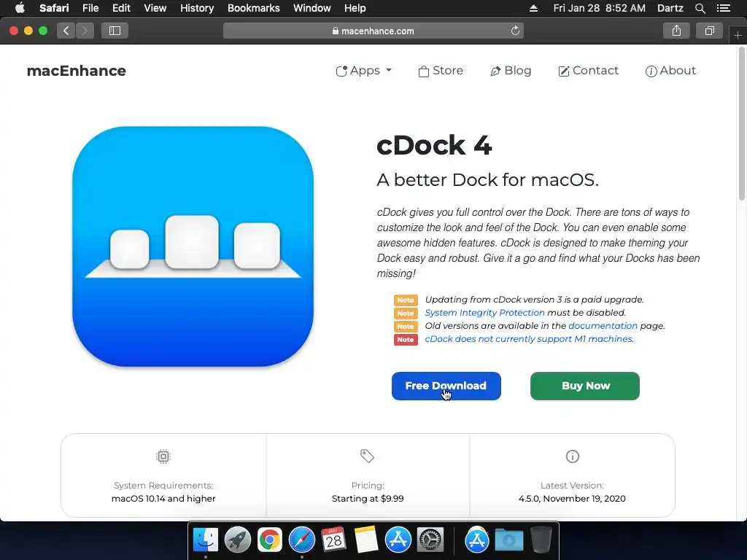Click the Dartz user name in menu bar
Screen dimensions: 747x560
pyautogui.click(x=670, y=8)
